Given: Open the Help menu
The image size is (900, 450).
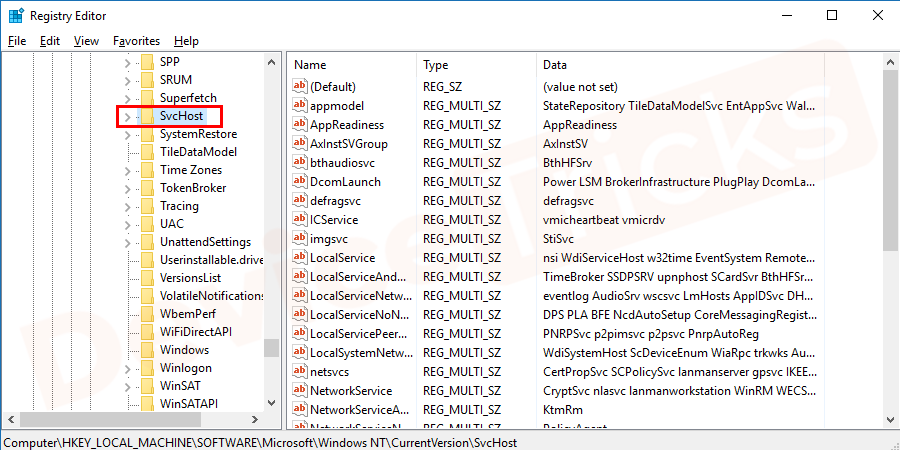Looking at the screenshot, I should (187, 41).
